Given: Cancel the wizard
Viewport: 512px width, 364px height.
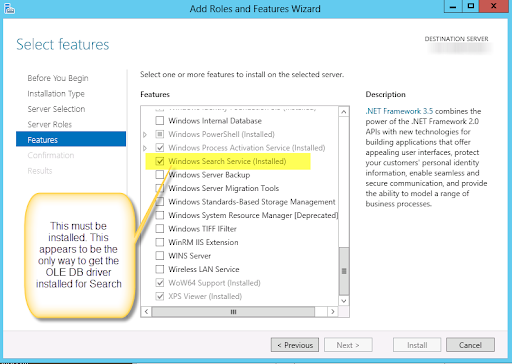Looking at the screenshot, I should click(x=470, y=345).
